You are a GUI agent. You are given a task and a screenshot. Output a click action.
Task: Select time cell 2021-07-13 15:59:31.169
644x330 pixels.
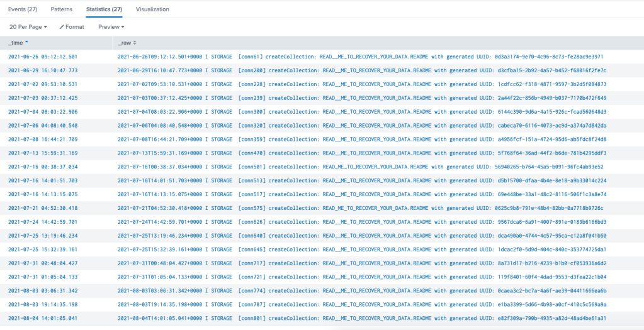click(x=43, y=153)
